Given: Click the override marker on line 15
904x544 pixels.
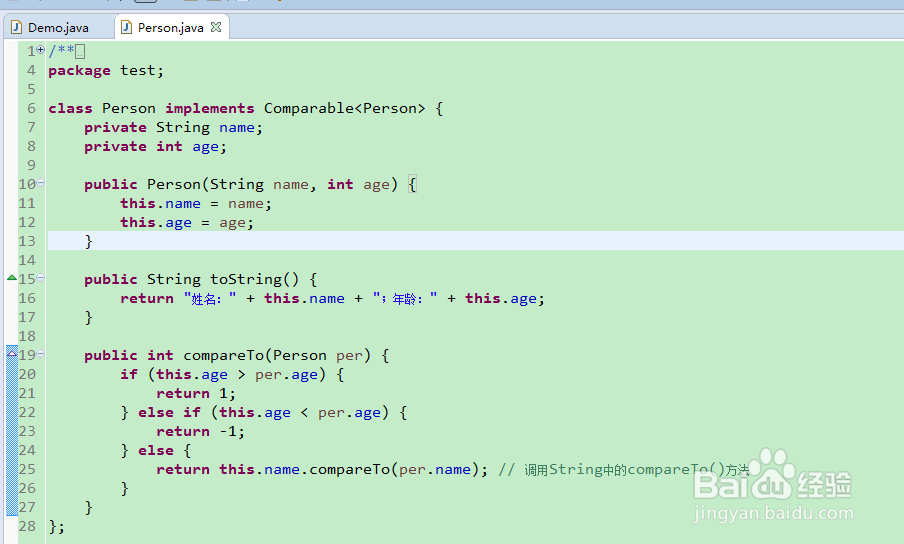Looking at the screenshot, I should (12, 278).
